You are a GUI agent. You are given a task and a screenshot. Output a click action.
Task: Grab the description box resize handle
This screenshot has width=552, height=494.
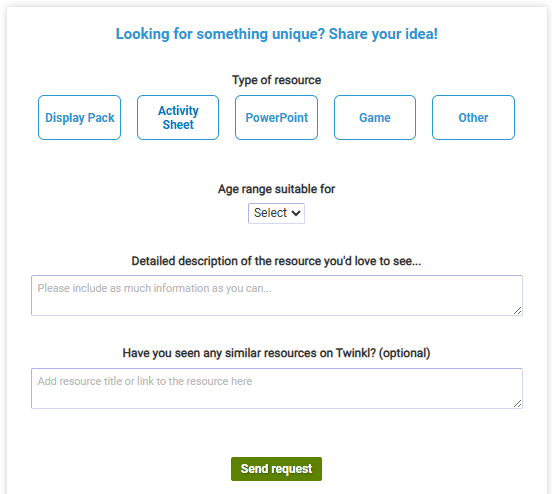(518, 311)
